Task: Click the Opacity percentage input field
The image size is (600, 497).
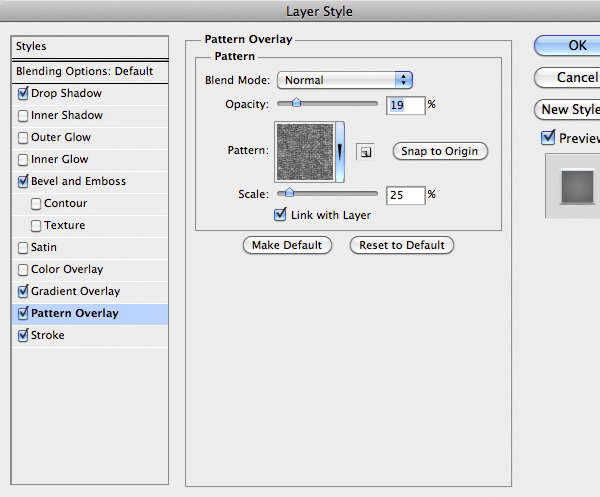Action: pyautogui.click(x=405, y=104)
